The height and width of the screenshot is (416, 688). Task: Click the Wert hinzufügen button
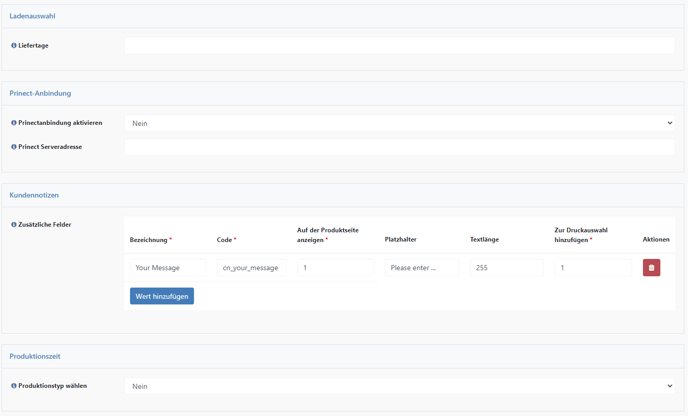(162, 296)
